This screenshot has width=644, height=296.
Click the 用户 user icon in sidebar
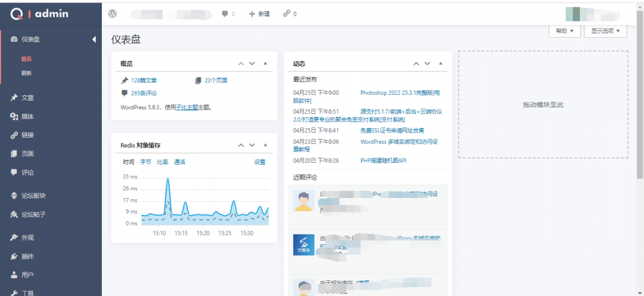pyautogui.click(x=14, y=275)
